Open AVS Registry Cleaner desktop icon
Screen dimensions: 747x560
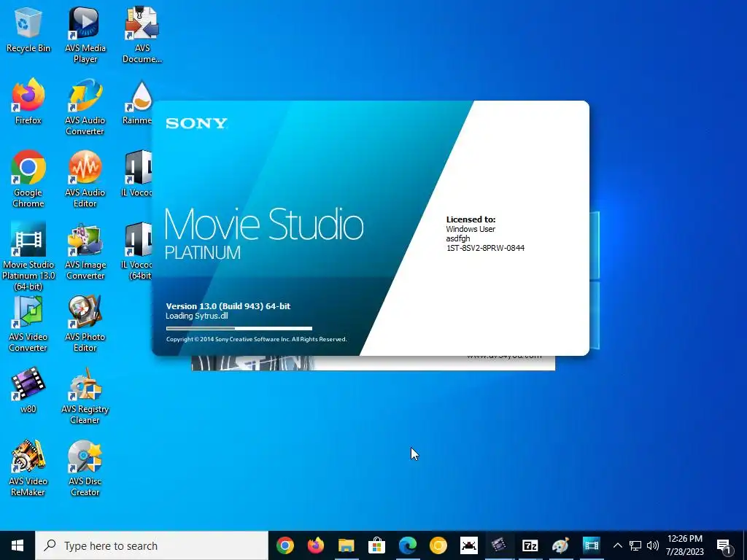85,396
